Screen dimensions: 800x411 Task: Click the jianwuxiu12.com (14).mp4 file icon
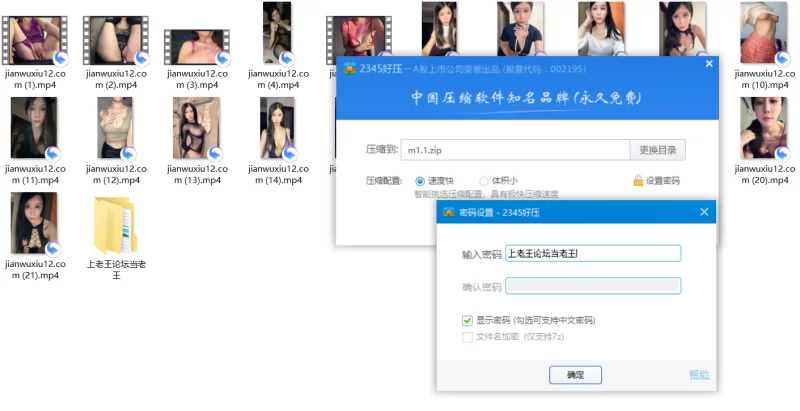coord(277,129)
